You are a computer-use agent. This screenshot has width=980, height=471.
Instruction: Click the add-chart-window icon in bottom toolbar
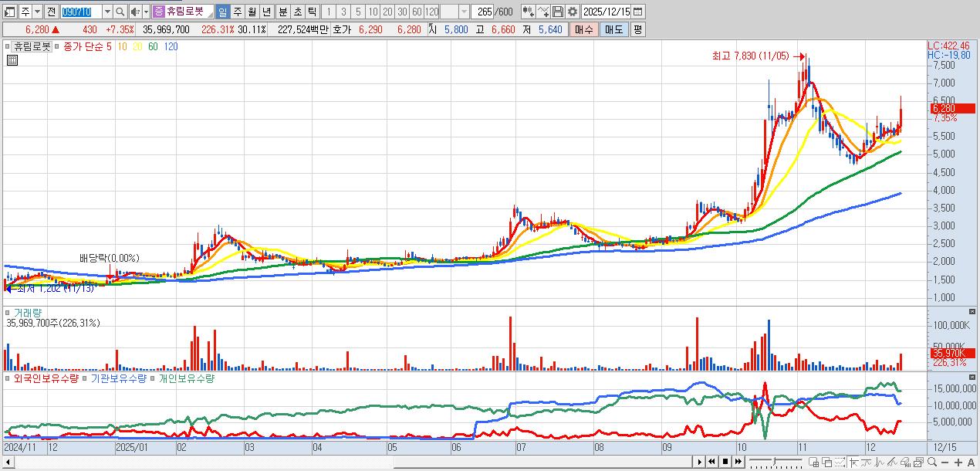coord(813,462)
